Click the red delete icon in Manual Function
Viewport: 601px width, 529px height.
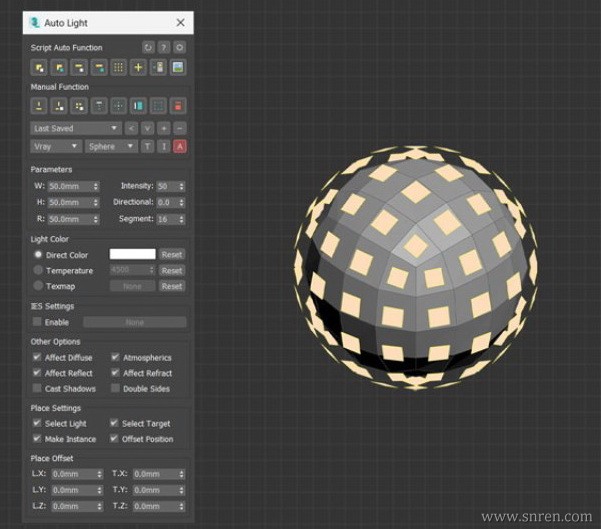[x=179, y=106]
